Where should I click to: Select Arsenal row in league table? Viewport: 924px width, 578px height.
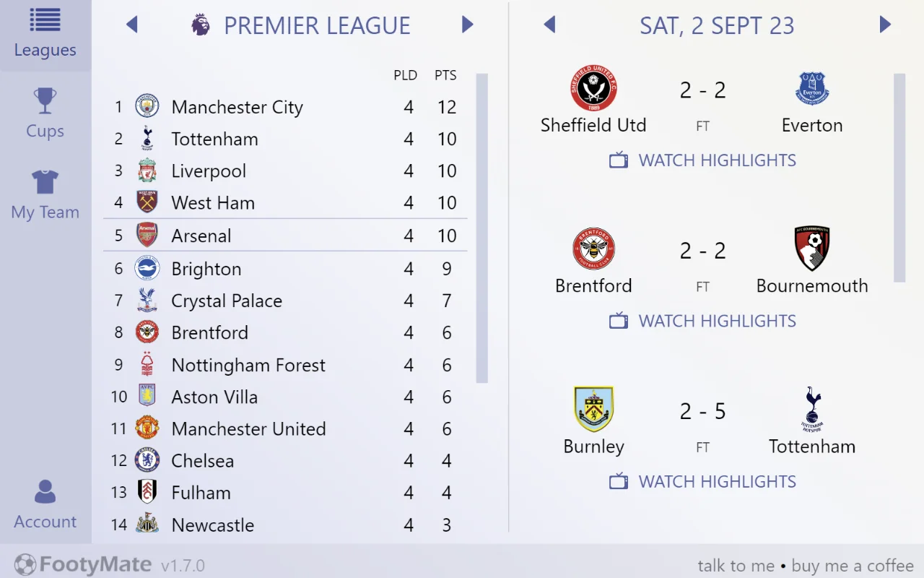point(285,236)
